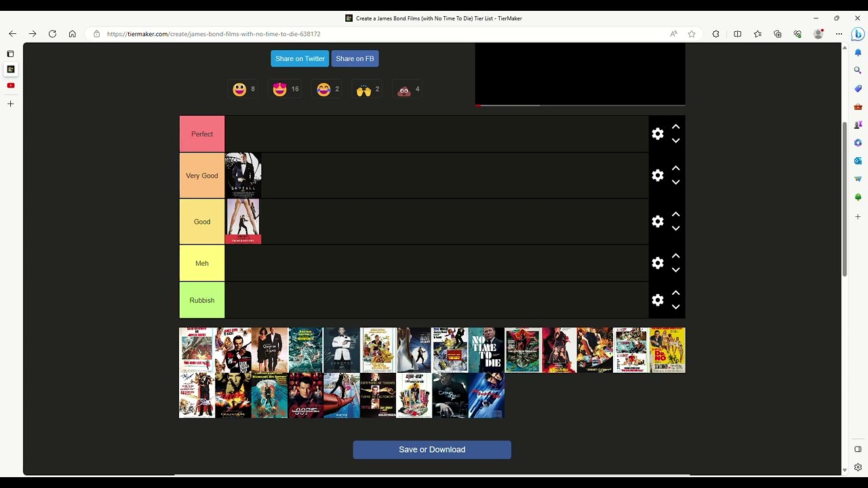The height and width of the screenshot is (488, 868).
Task: Pick the GoldenEye poster
Action: pyautogui.click(x=233, y=395)
